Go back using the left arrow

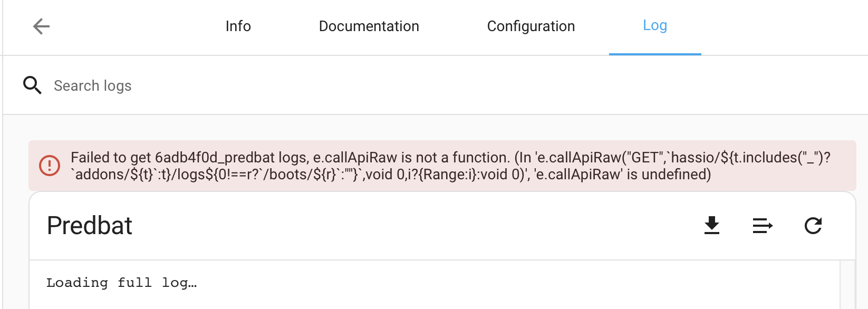pos(41,26)
